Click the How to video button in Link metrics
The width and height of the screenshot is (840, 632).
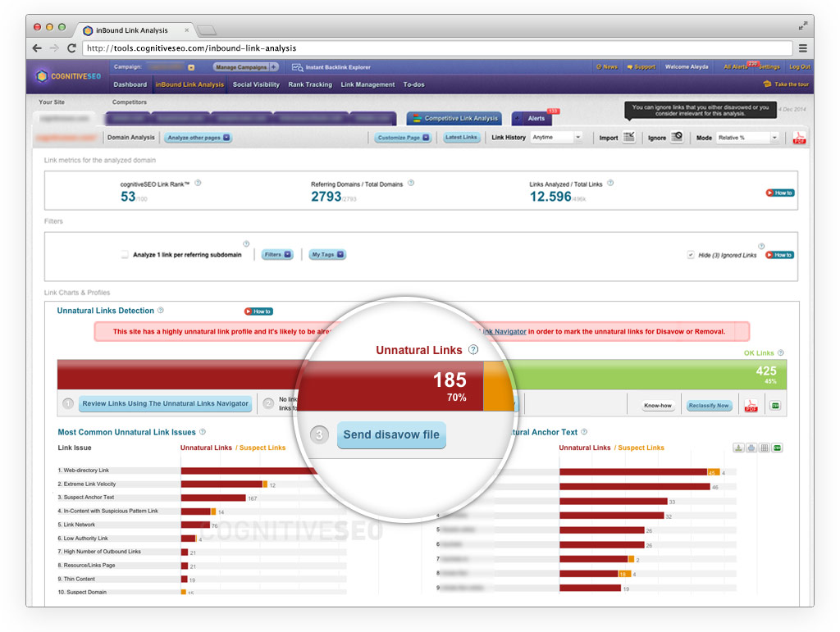click(x=779, y=193)
